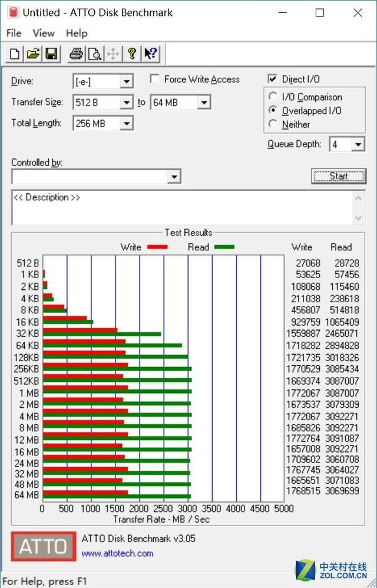Click the 128KB row label
Image resolution: width=377 pixels, height=588 pixels.
[27, 358]
